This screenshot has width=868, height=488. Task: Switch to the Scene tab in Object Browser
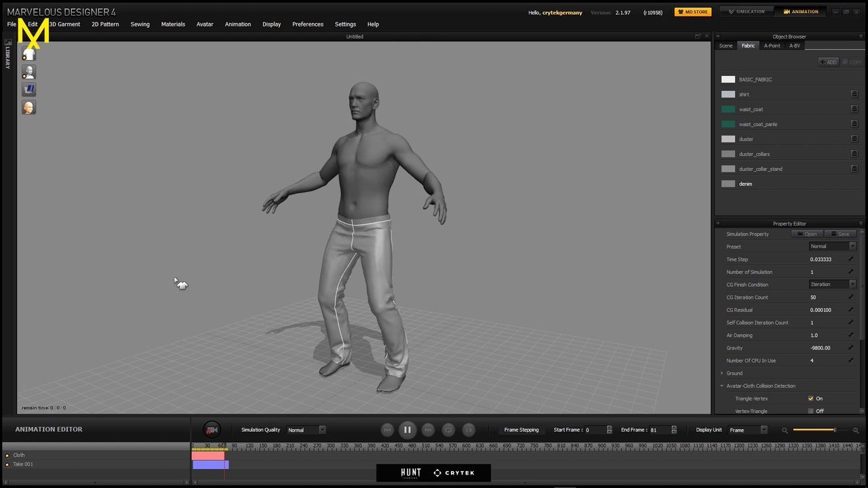coord(726,45)
